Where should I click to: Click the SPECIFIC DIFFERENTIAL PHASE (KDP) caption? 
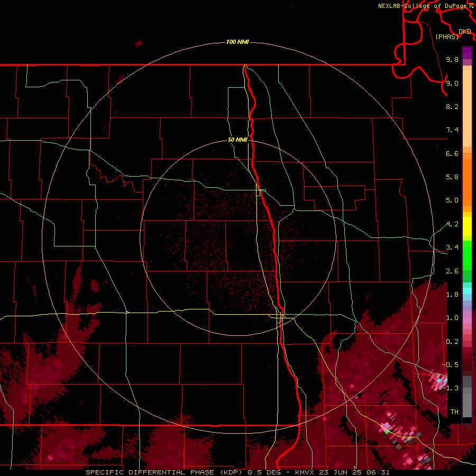click(164, 472)
